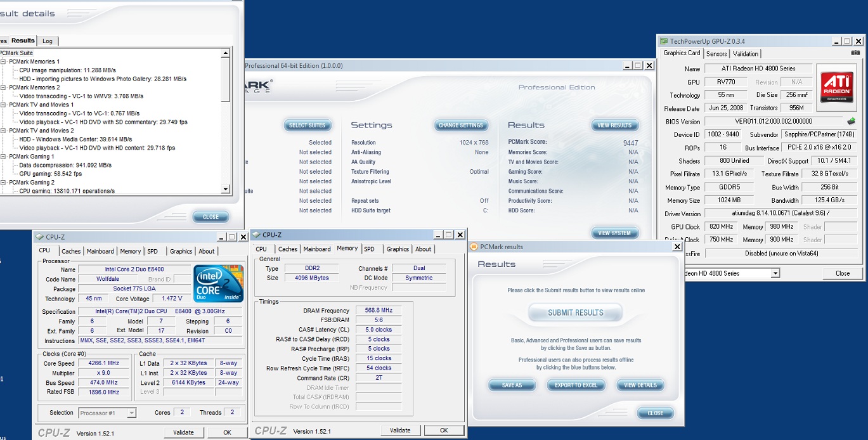Open the Sensors tab in GPU-Z
Viewport: 868px width, 440px height.
coord(716,54)
